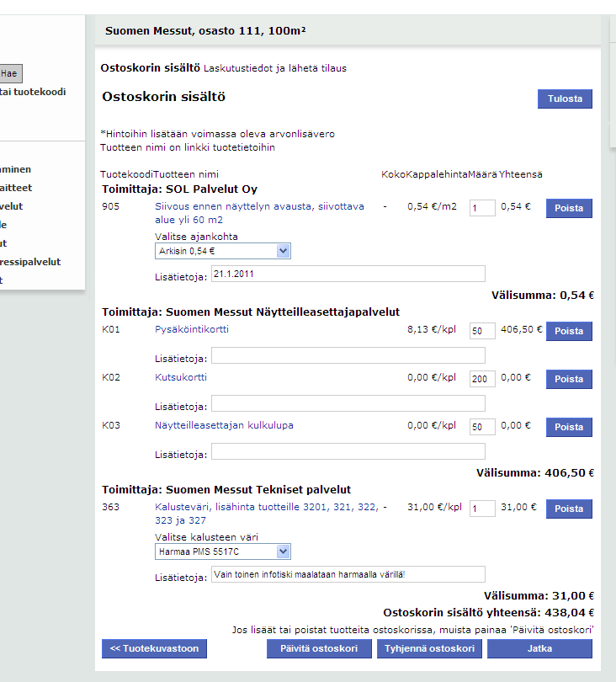The width and height of the screenshot is (616, 682).
Task: Open Siivous ennen näyttelyn avausta product link
Action: click(x=259, y=213)
